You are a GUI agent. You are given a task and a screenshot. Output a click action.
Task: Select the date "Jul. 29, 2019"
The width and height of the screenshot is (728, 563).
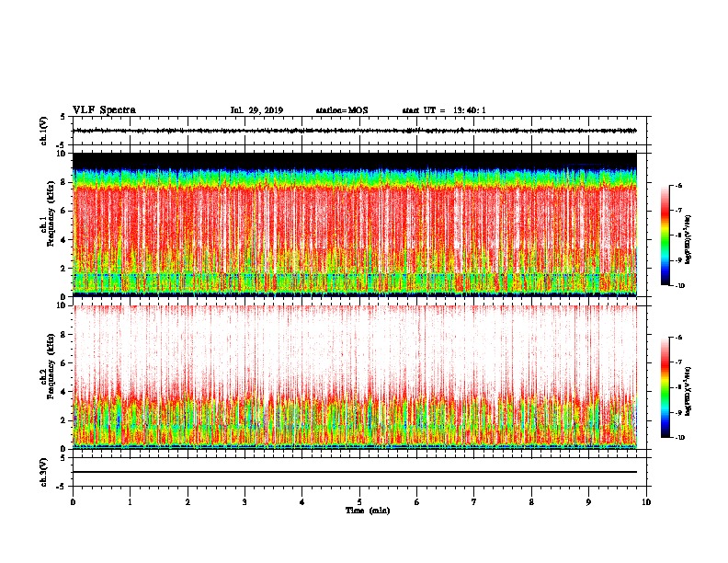tap(256, 110)
